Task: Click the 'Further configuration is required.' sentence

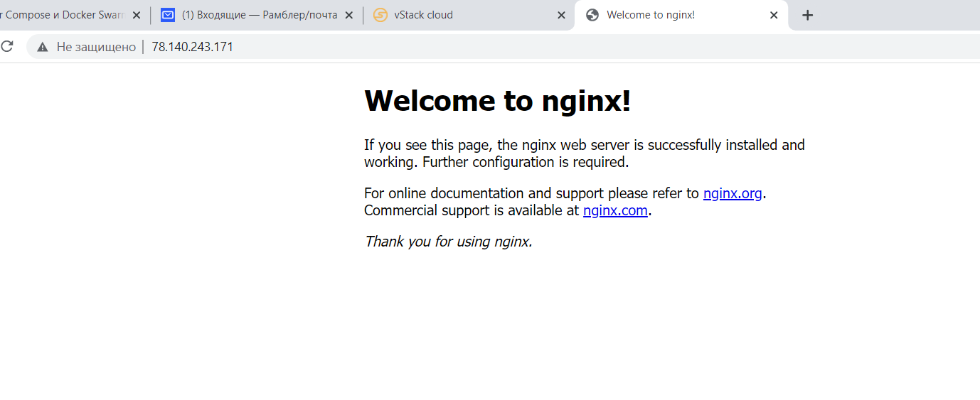Action: [526, 162]
